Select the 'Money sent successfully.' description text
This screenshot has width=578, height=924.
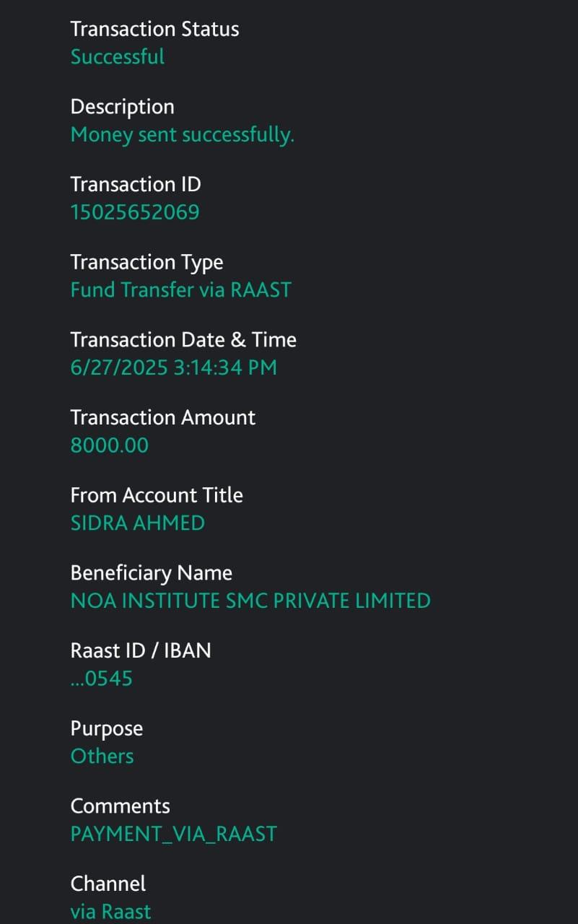tap(183, 135)
